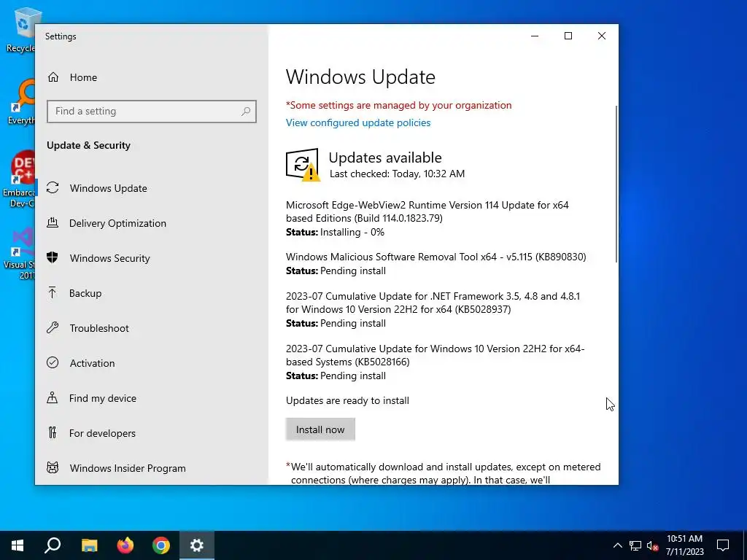This screenshot has height=560, width=747.
Task: Click the Install now button
Action: tap(320, 429)
